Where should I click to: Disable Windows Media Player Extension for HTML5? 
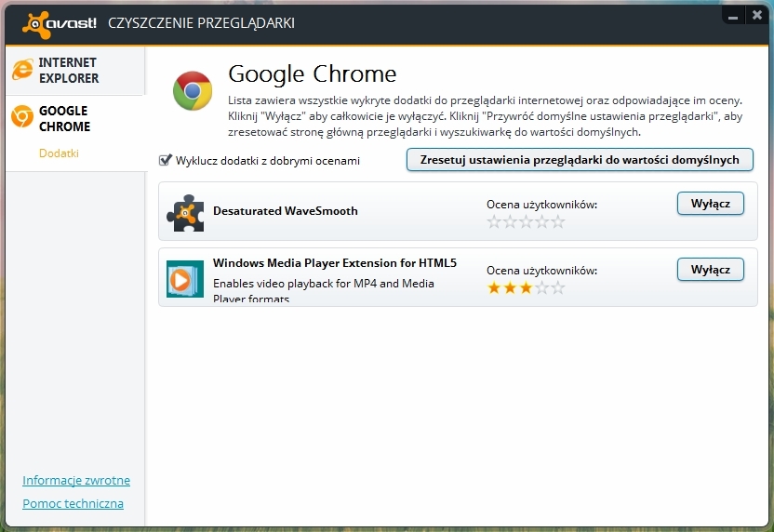coord(711,270)
